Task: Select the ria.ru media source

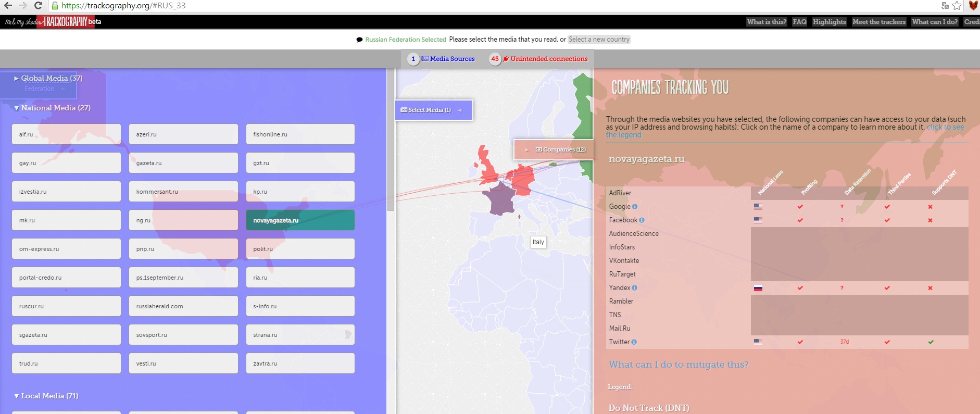Action: 300,278
